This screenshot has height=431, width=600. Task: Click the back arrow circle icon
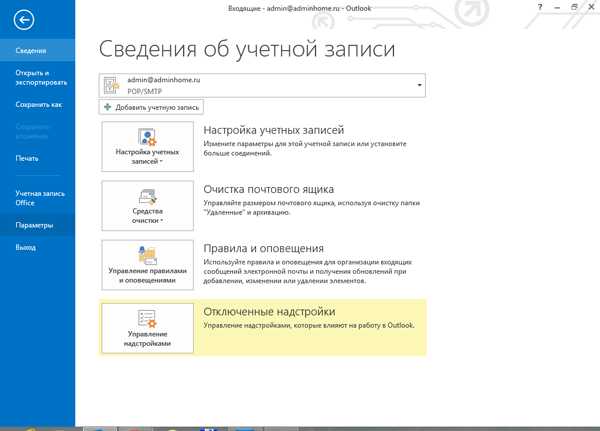24,20
